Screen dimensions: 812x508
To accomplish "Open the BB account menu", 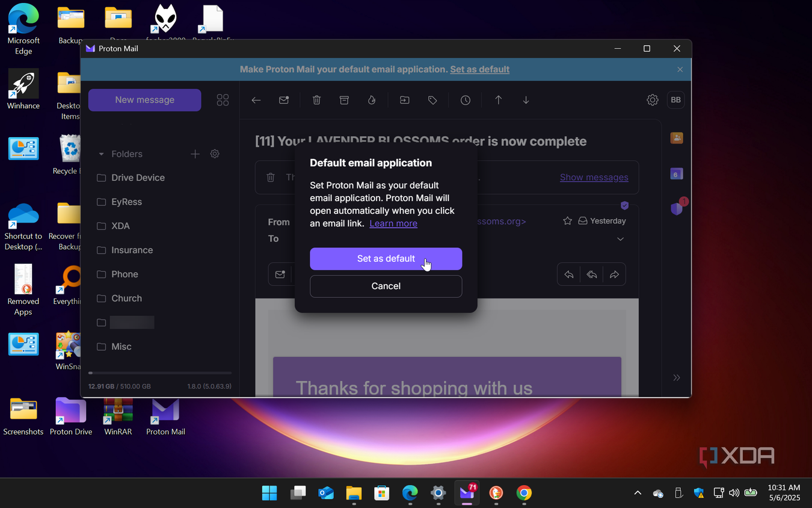I will click(x=676, y=100).
